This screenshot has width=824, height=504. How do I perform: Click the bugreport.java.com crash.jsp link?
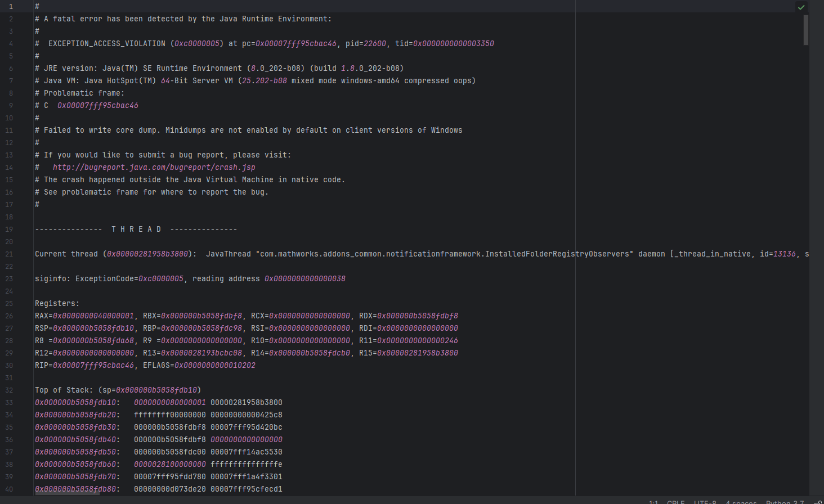[x=154, y=167]
